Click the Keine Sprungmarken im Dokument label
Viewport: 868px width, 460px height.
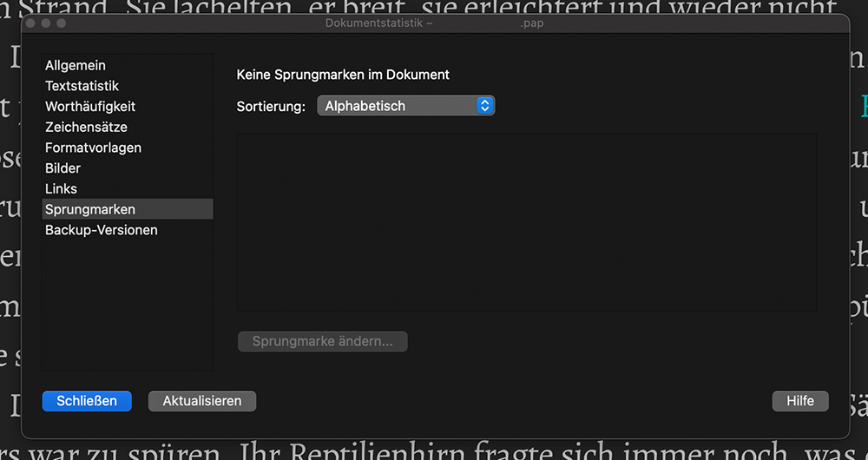click(x=343, y=75)
